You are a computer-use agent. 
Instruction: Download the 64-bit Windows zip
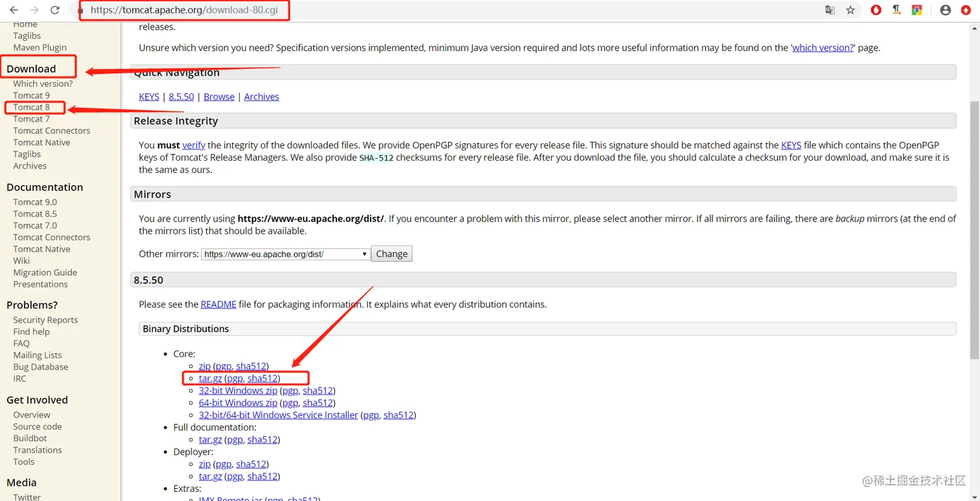(x=238, y=403)
